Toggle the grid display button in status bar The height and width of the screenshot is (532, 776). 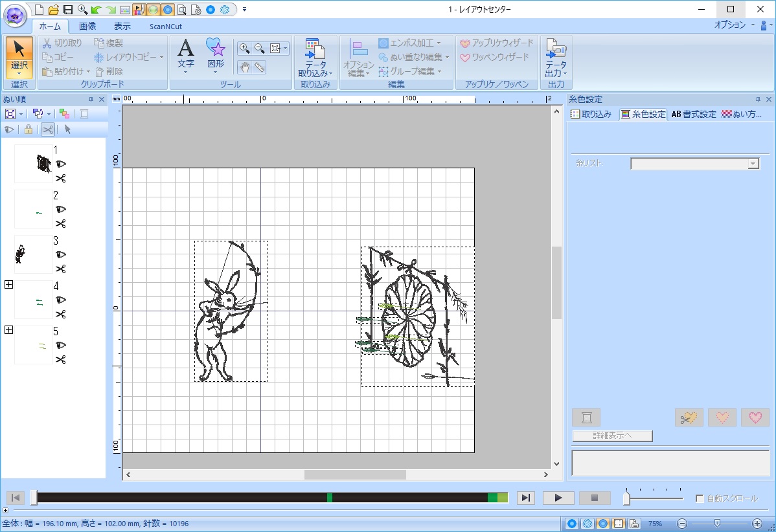pyautogui.click(x=619, y=524)
